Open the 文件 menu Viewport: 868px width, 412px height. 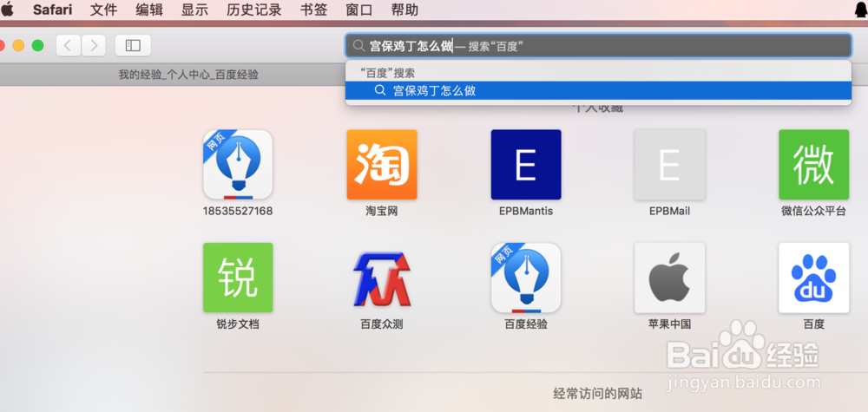pyautogui.click(x=103, y=10)
